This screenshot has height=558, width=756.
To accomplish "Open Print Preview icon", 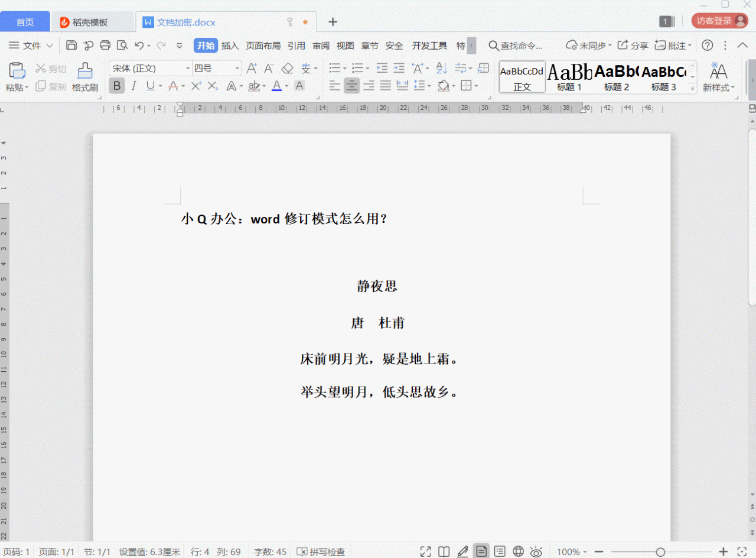I will point(122,46).
